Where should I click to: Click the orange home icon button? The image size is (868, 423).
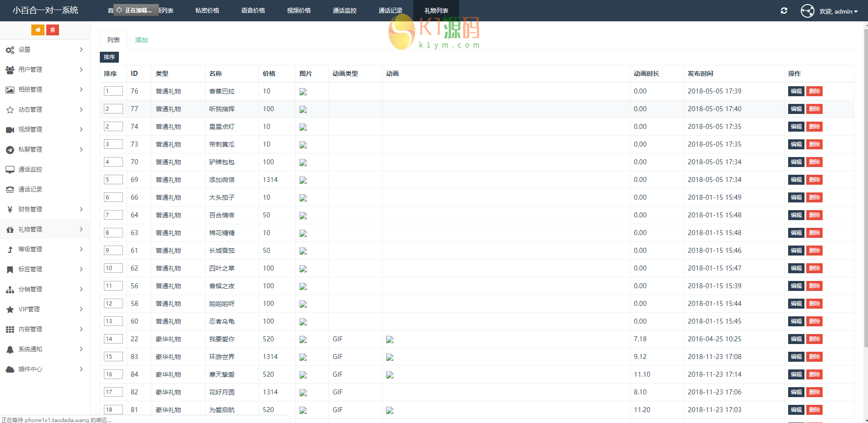point(38,30)
